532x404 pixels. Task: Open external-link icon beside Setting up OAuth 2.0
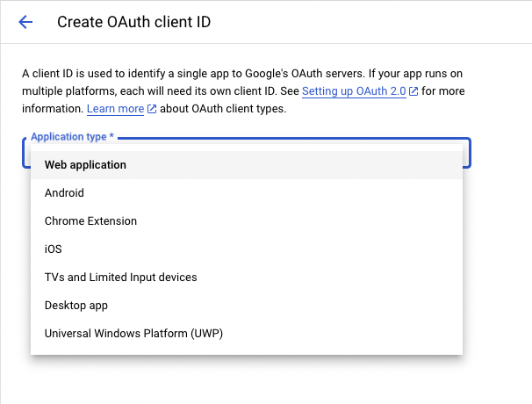tap(413, 91)
